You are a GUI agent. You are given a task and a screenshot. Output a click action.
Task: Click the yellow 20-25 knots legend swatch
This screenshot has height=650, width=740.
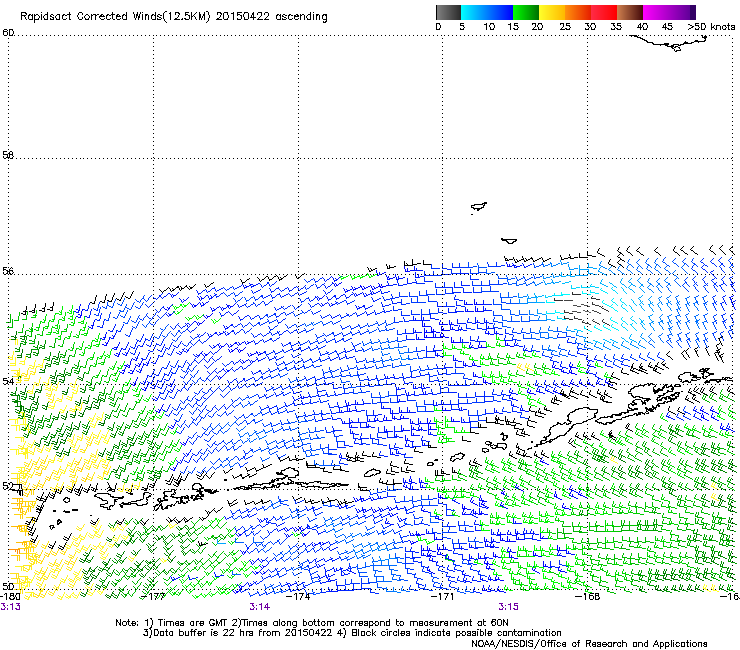click(552, 12)
